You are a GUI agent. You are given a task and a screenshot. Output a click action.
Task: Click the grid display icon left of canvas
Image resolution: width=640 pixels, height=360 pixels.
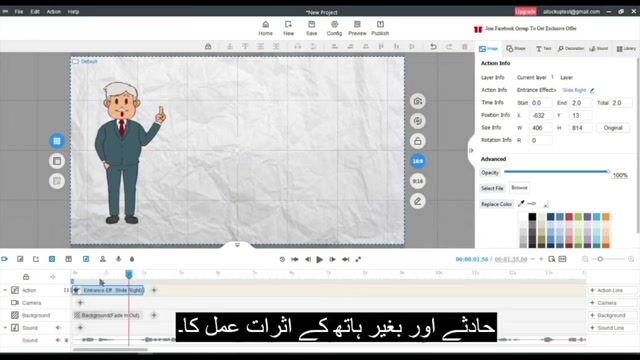(x=57, y=141)
